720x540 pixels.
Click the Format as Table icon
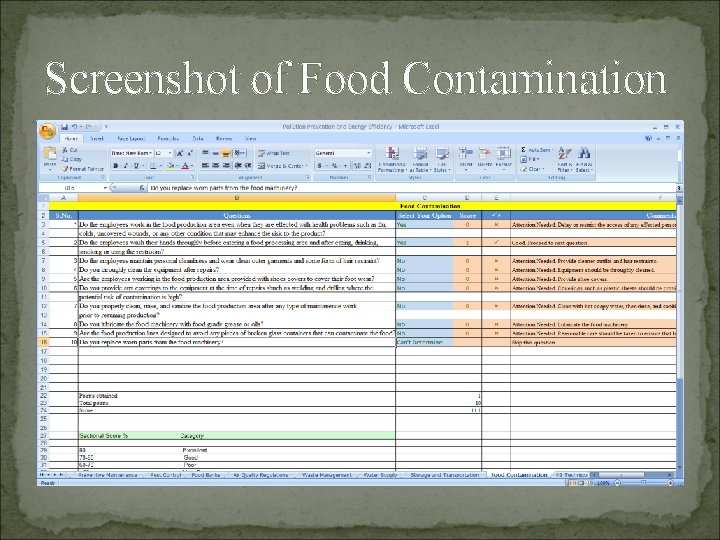[x=420, y=153]
